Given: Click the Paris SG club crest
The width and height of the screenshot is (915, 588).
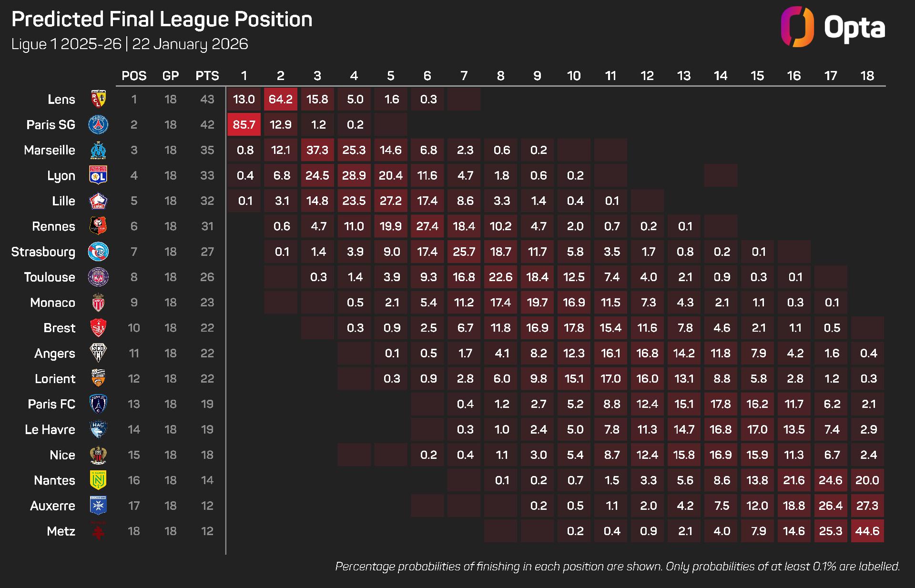Looking at the screenshot, I should pyautogui.click(x=98, y=124).
